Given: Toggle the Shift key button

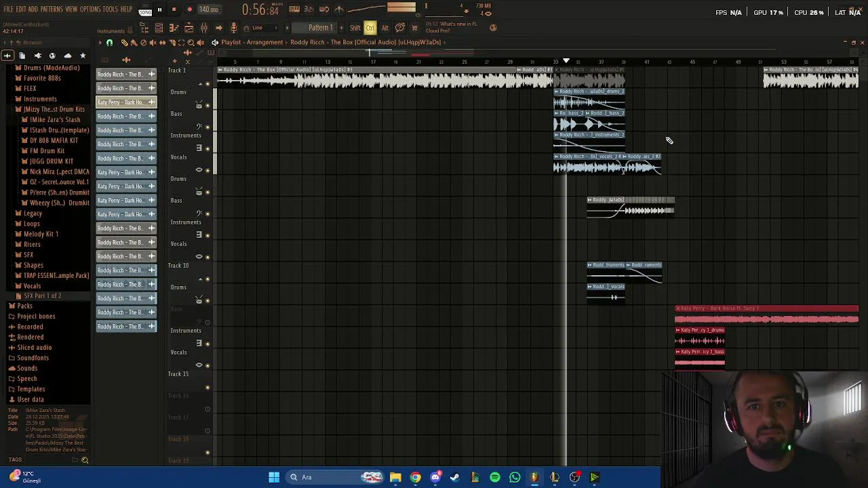Looking at the screenshot, I should point(355,28).
